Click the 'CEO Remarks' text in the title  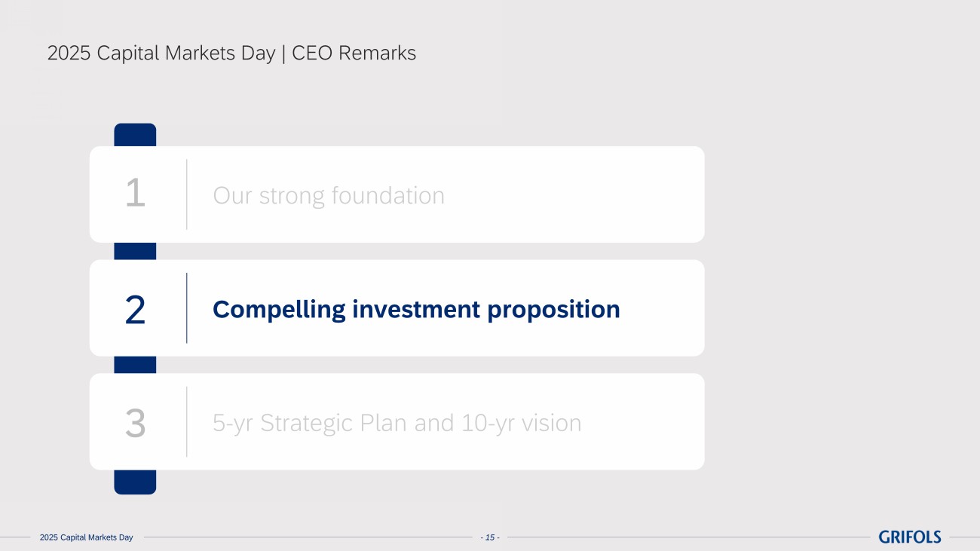pos(354,54)
